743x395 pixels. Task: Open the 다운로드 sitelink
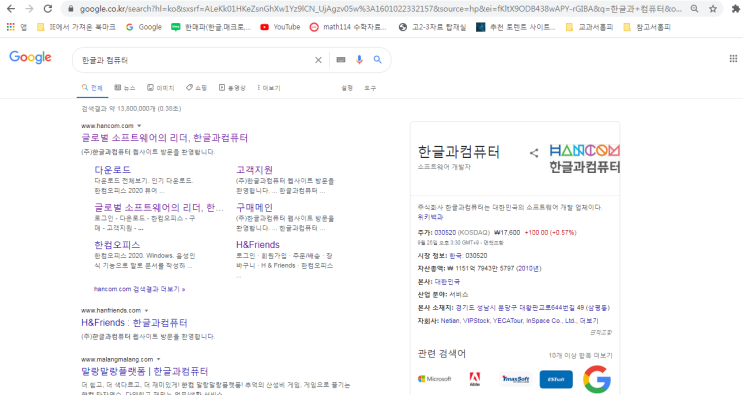coord(112,170)
